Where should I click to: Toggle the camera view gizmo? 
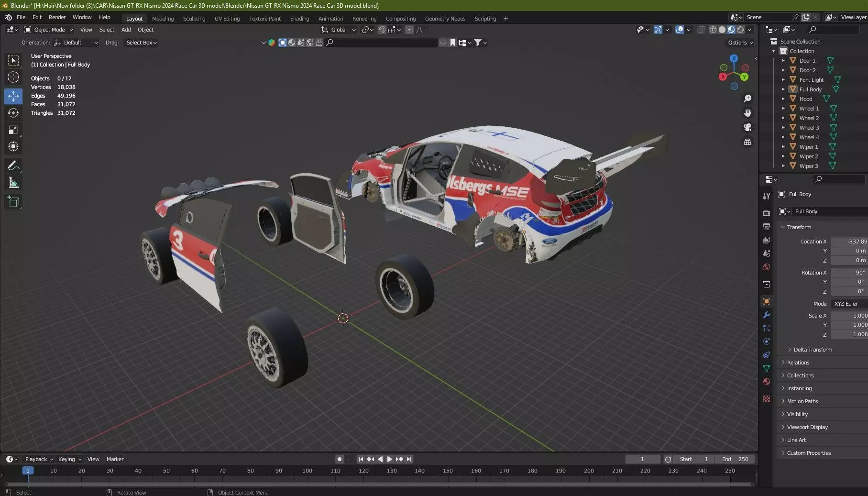click(x=747, y=127)
